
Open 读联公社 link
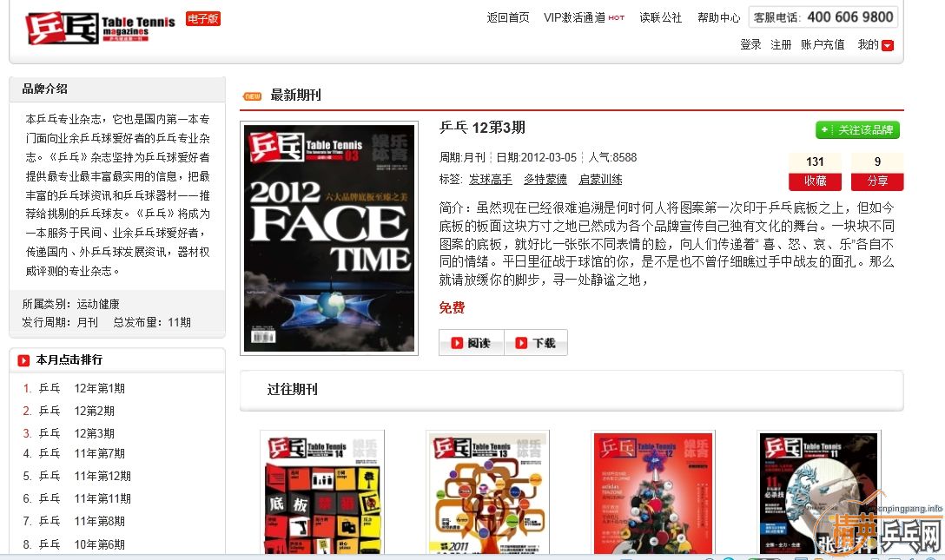coord(660,17)
